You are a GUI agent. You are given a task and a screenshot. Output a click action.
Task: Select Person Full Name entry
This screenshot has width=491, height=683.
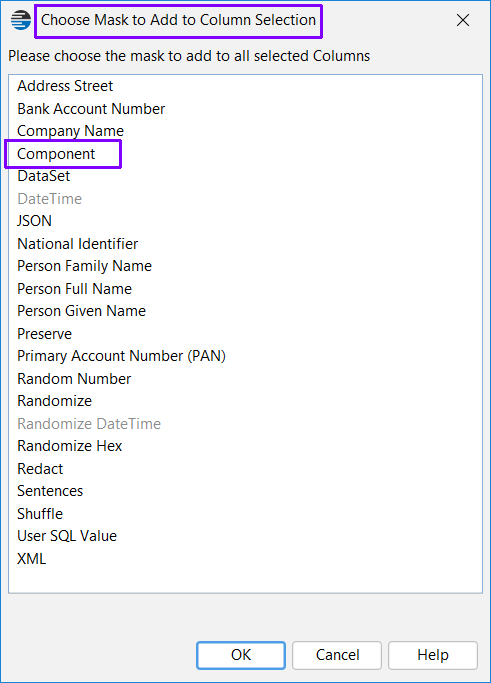point(74,289)
